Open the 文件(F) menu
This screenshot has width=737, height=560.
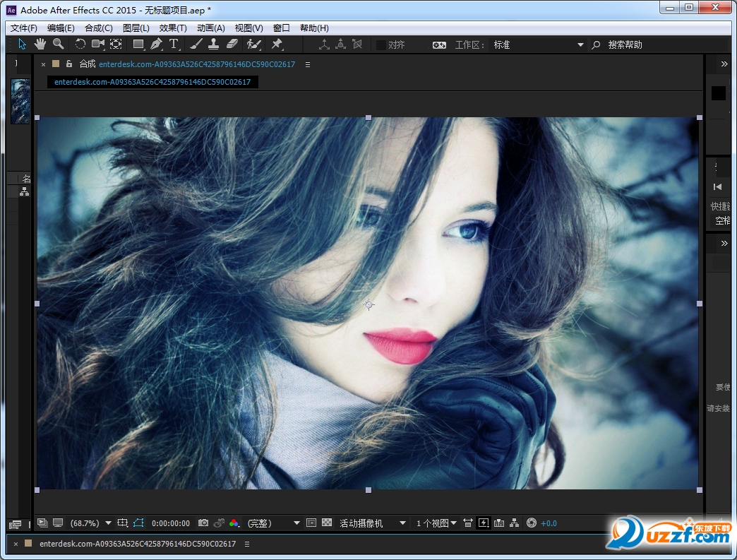(23, 28)
